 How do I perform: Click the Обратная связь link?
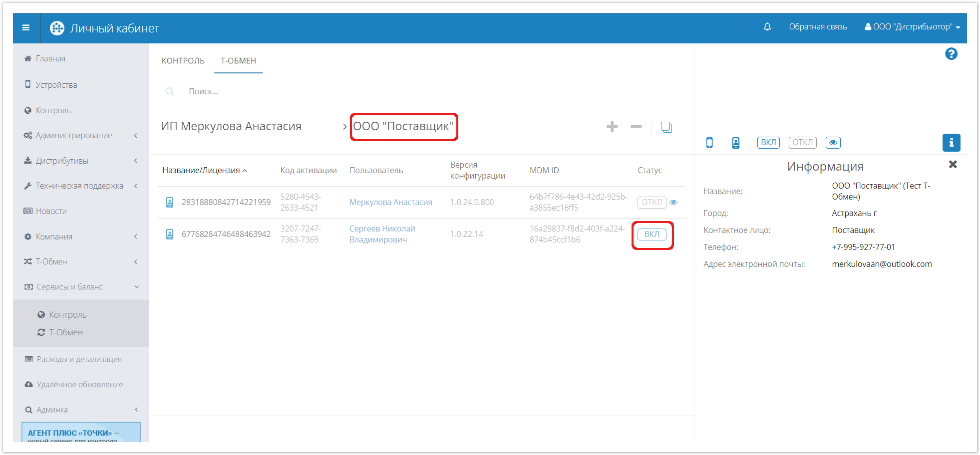(x=817, y=27)
